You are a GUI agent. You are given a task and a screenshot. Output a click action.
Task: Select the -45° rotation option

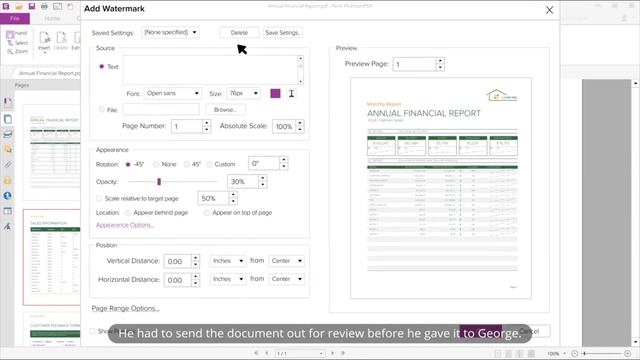(x=128, y=164)
